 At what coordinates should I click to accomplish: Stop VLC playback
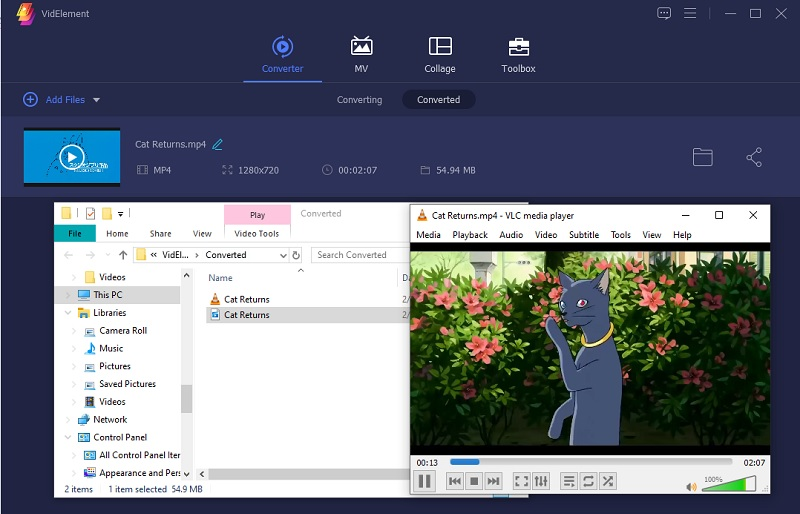click(x=474, y=481)
